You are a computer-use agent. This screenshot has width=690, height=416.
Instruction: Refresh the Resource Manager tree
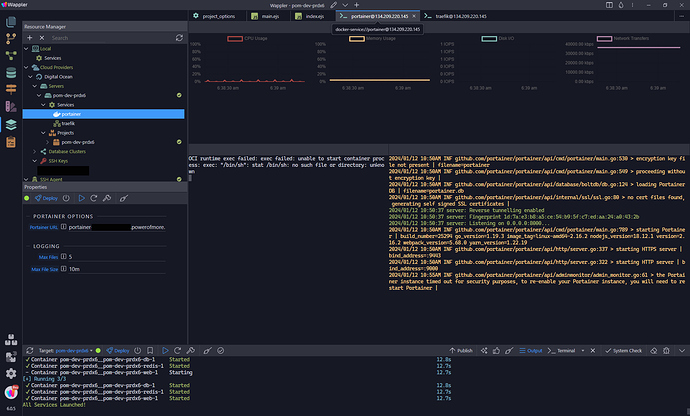pyautogui.click(x=179, y=38)
